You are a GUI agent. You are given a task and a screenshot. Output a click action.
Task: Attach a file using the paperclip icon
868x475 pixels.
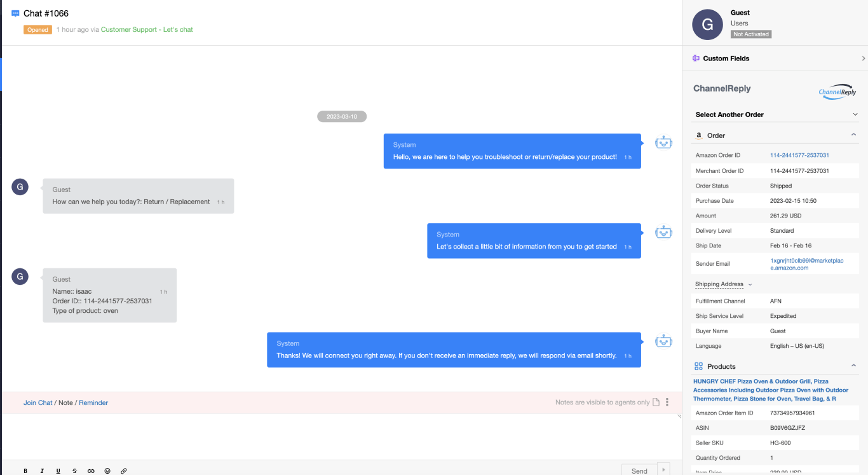(123, 471)
